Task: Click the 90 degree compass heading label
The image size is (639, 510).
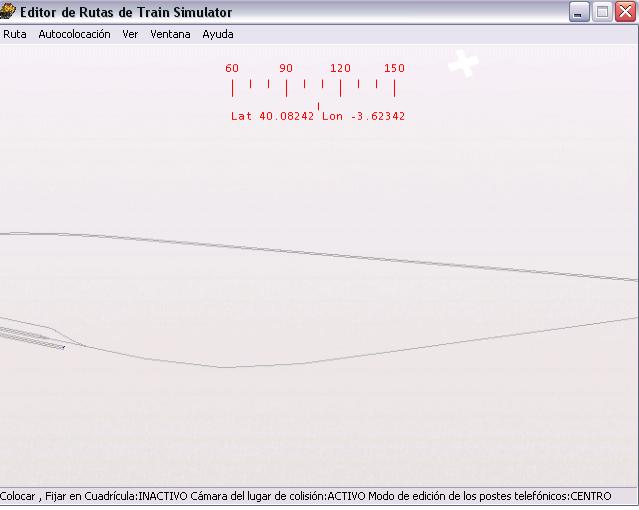Action: tap(286, 68)
